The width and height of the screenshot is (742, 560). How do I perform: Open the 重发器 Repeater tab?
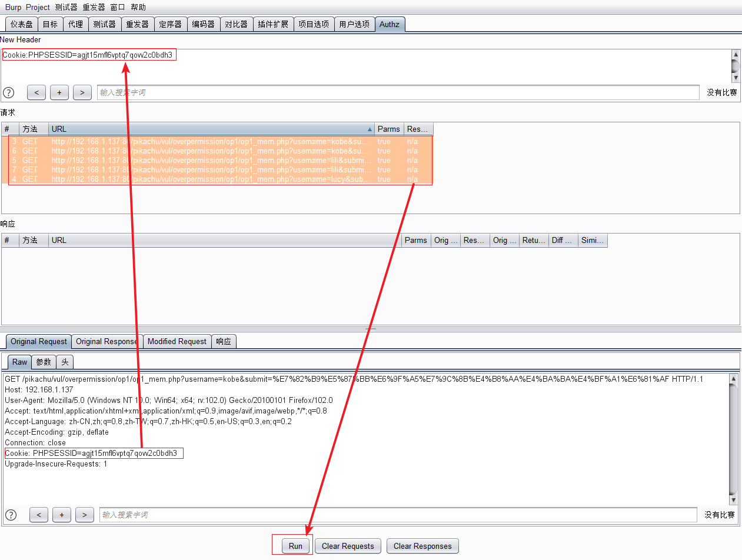click(137, 24)
